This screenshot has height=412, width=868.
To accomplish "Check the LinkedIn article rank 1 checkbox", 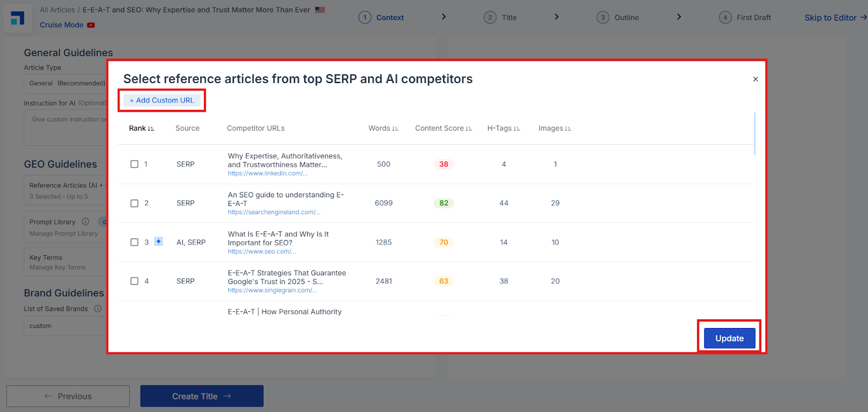I will click(135, 164).
